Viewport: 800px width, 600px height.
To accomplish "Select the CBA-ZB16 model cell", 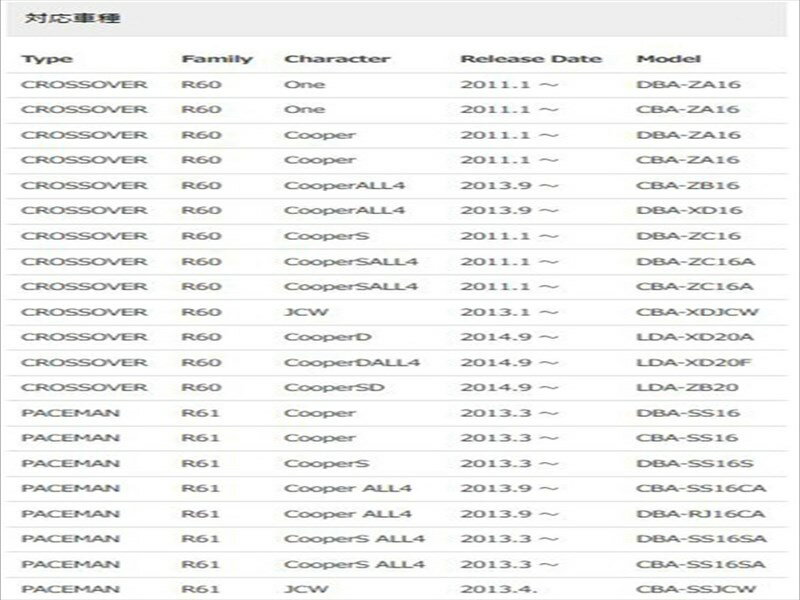I will pyautogui.click(x=687, y=185).
